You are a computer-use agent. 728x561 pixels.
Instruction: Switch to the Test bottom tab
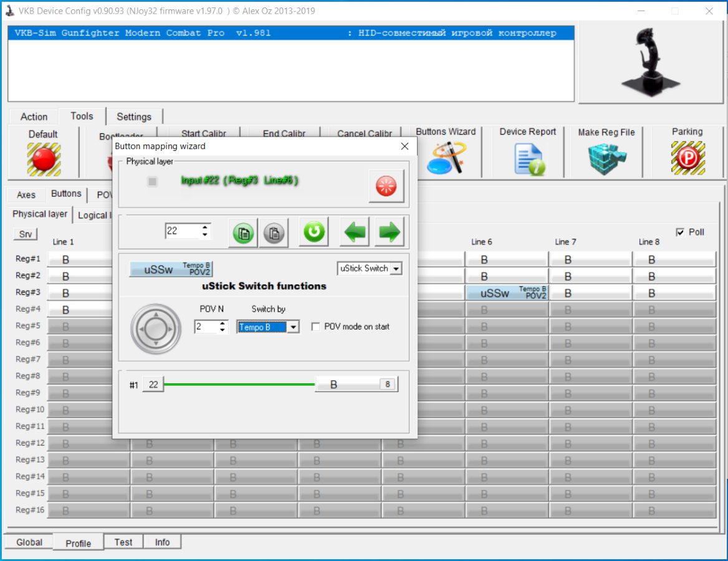coord(123,542)
